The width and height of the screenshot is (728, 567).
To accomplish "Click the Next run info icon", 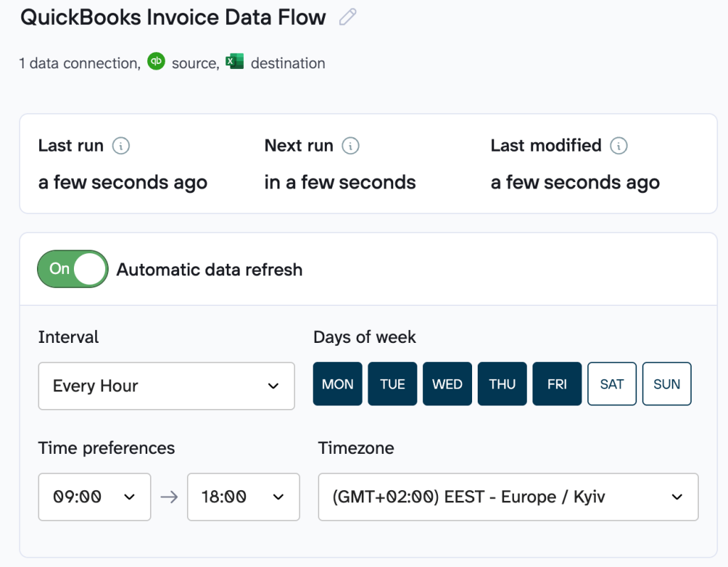I will [350, 146].
